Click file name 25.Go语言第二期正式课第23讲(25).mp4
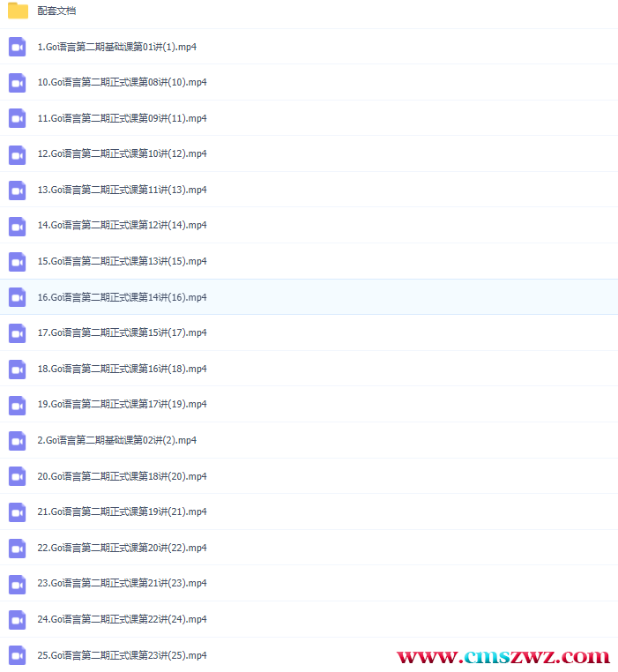Image resolution: width=618 pixels, height=672 pixels. (122, 655)
